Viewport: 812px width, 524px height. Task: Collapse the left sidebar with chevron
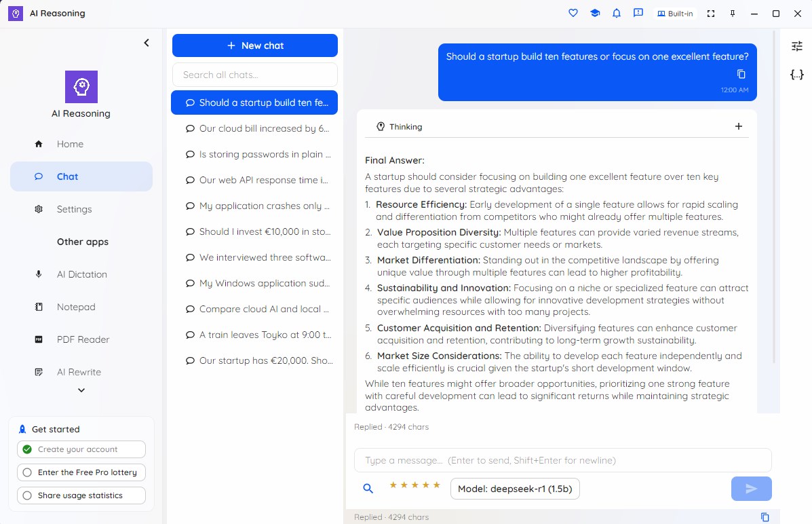pyautogui.click(x=147, y=43)
